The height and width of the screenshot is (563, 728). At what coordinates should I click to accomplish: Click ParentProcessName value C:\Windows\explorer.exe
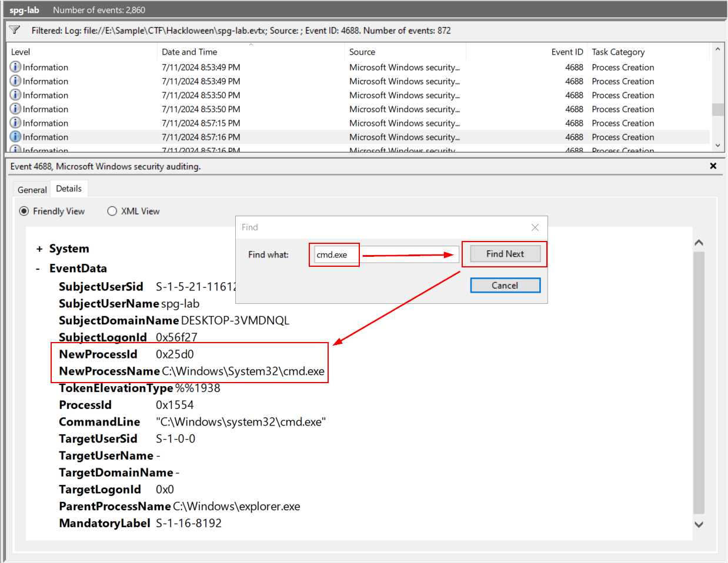[x=236, y=507]
